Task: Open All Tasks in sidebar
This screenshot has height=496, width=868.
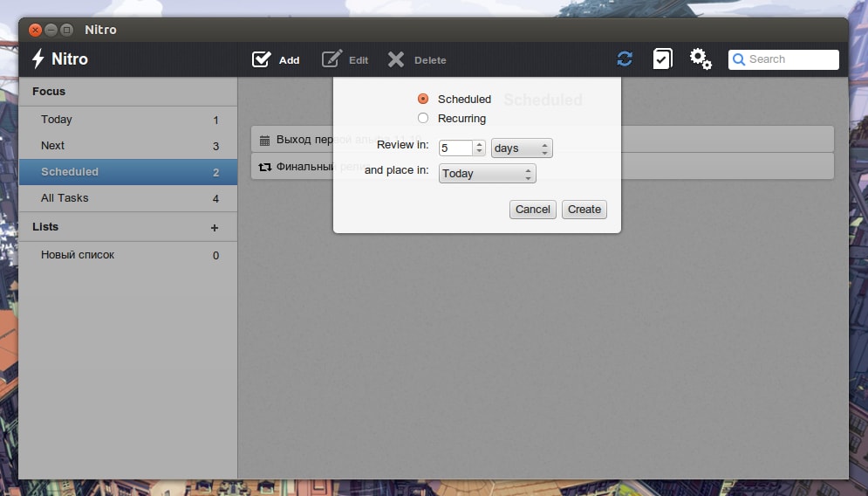Action: point(128,198)
